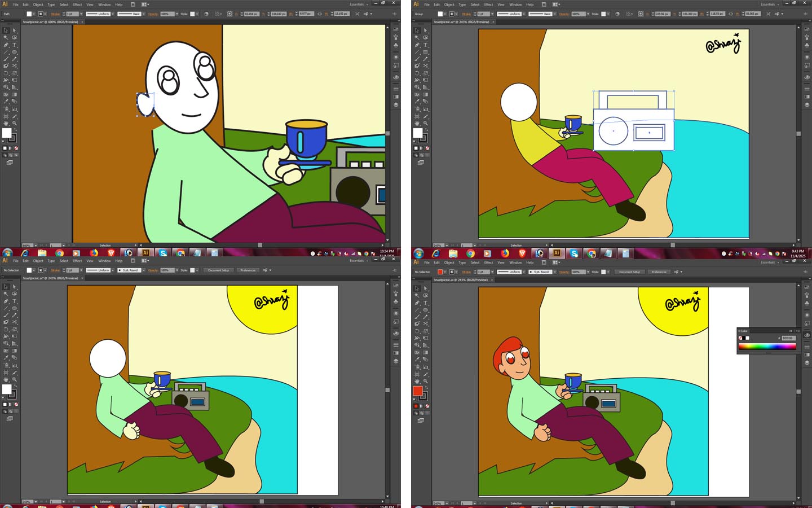Pick the Ellipse tool in bottom-right window

click(426, 310)
